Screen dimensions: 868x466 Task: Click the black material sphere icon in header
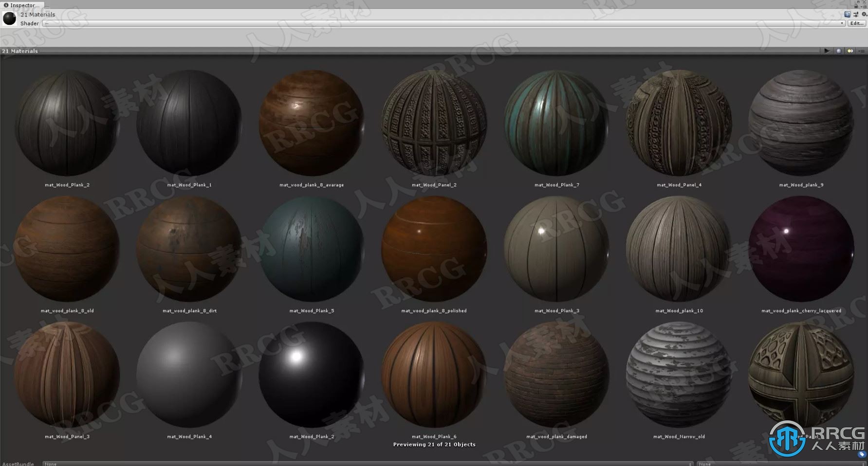pos(9,18)
